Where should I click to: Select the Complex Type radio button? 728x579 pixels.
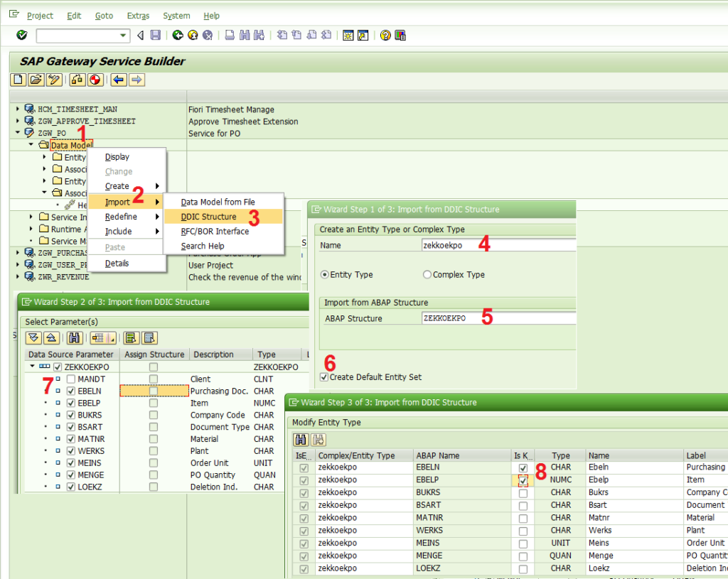427,275
